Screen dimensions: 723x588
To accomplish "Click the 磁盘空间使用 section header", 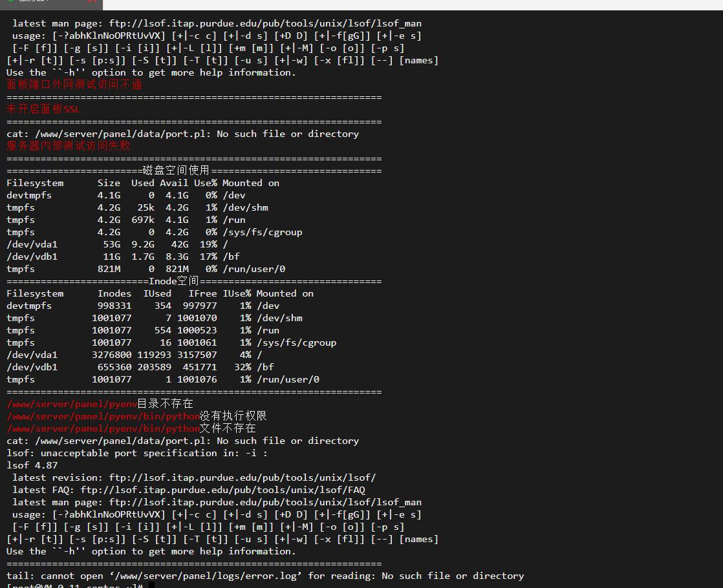I will tap(176, 171).
